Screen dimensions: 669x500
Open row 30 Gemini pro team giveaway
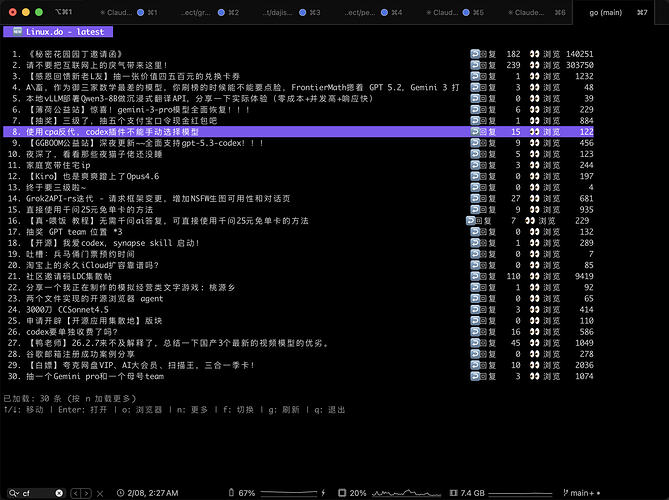[298, 376]
